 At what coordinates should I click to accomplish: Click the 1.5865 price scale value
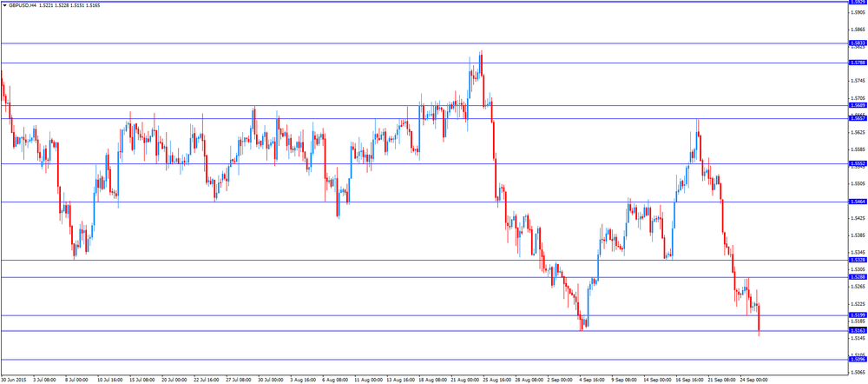pos(858,30)
